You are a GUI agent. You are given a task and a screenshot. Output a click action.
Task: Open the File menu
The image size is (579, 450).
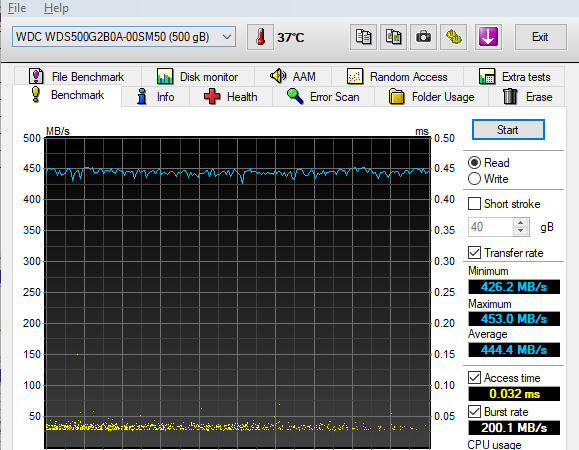point(17,8)
